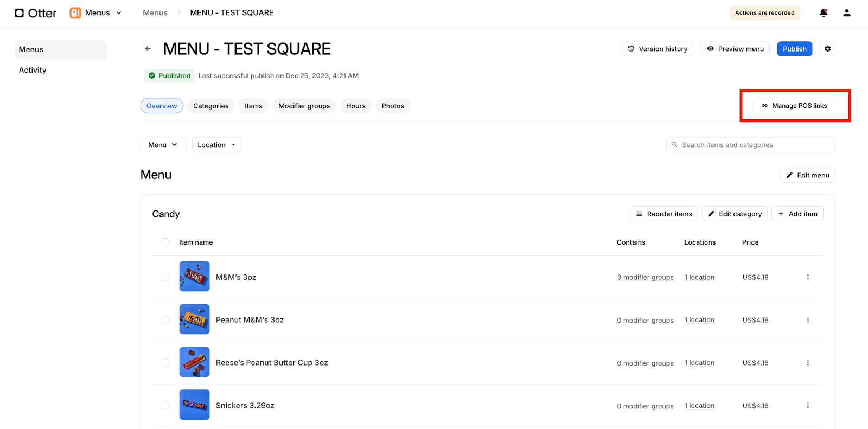Open the M&M's 3oz product thumbnail
Viewport: 868px width, 429px height.
[x=194, y=277]
